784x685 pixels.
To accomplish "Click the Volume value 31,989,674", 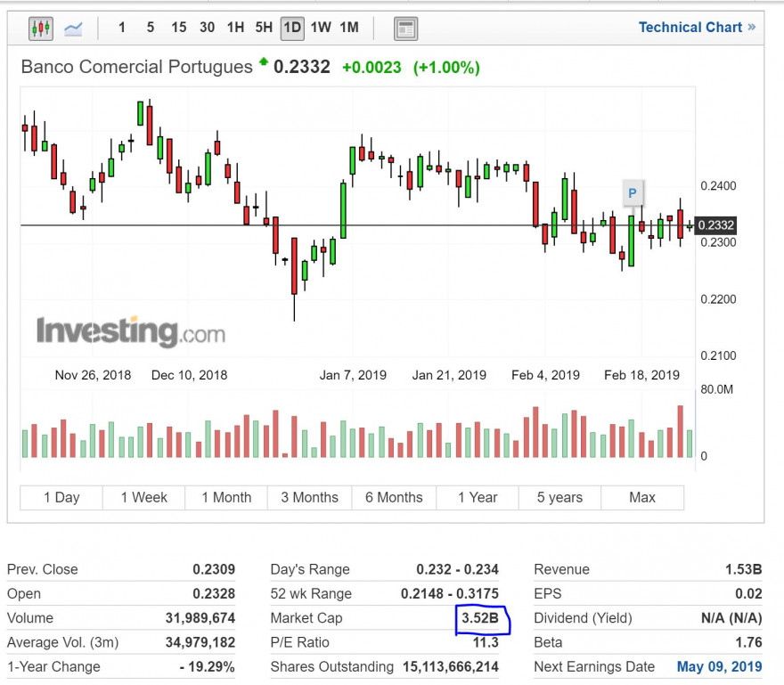I will click(200, 618).
